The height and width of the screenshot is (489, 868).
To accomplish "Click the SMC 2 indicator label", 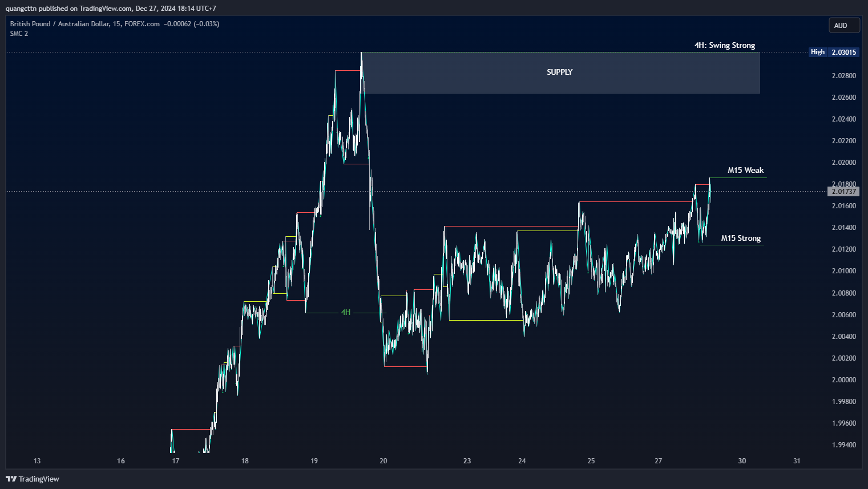I will [19, 34].
